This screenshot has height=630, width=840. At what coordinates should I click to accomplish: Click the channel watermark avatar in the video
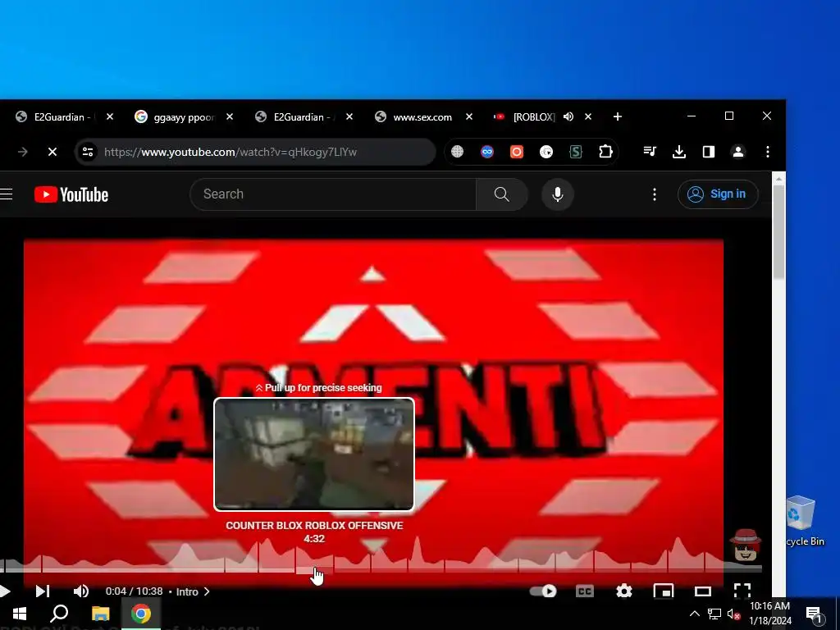click(x=745, y=546)
